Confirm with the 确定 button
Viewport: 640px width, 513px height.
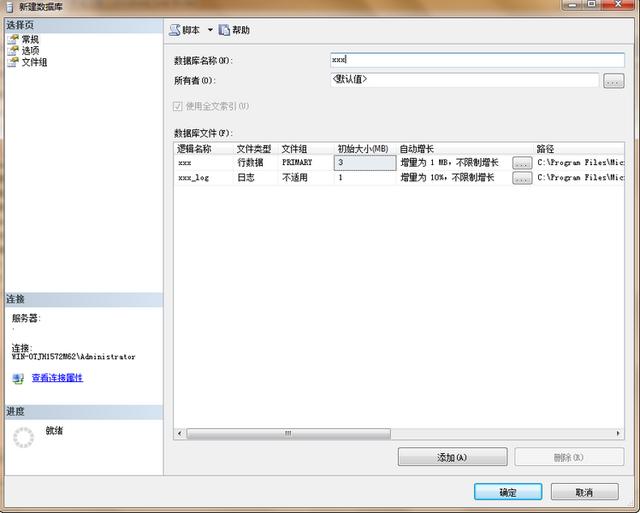pos(508,492)
